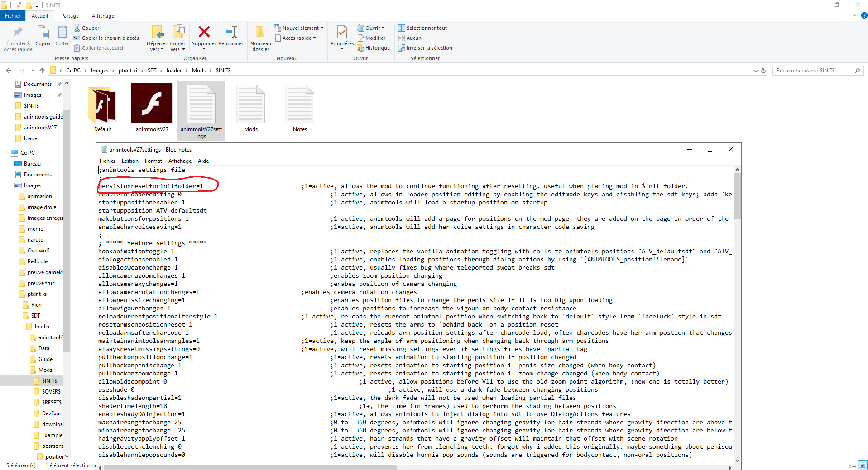This screenshot has width=868, height=470.
Task: Click Sélectionner tout button
Action: (423, 28)
